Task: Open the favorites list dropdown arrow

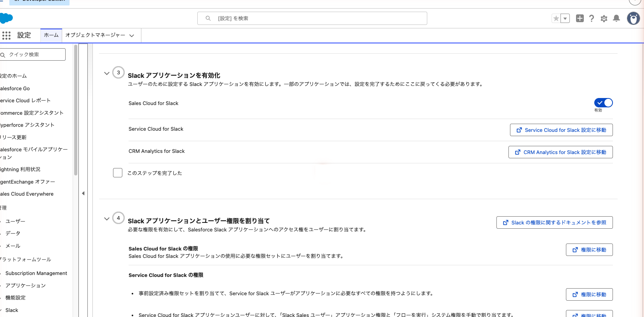Action: [x=565, y=18]
